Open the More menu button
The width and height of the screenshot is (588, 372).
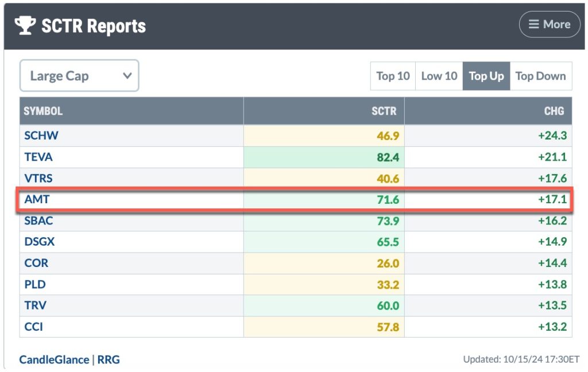point(549,25)
